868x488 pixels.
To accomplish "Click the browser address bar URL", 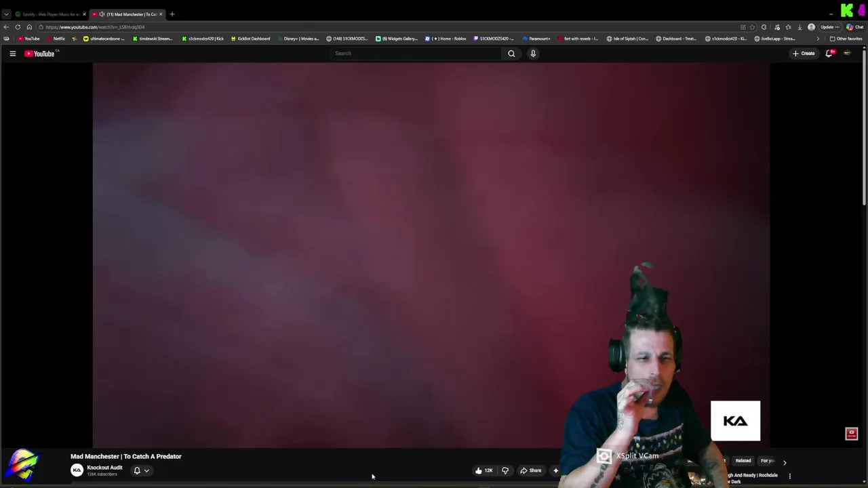I will pos(95,27).
